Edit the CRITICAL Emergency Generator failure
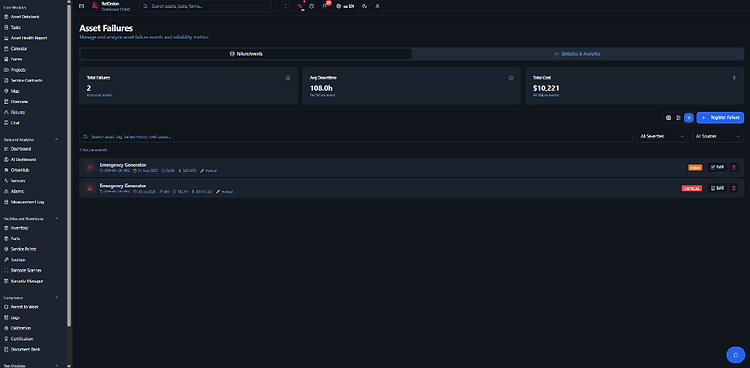 coord(717,188)
